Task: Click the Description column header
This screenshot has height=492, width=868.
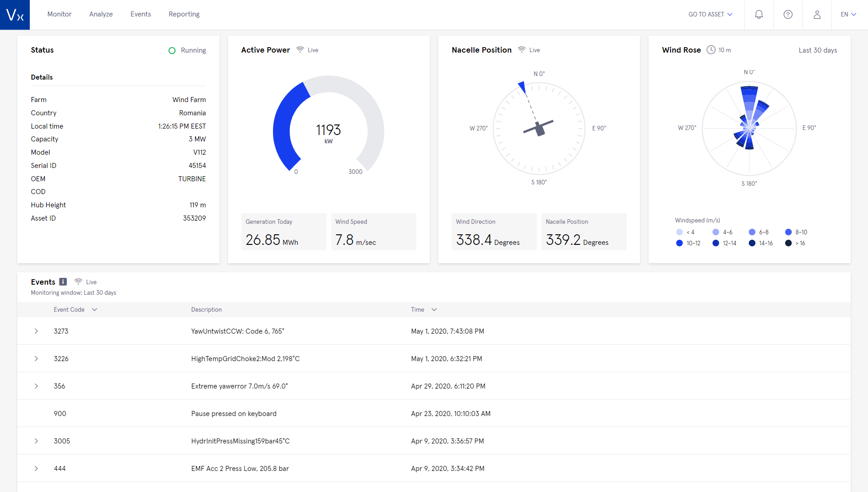Action: point(207,309)
